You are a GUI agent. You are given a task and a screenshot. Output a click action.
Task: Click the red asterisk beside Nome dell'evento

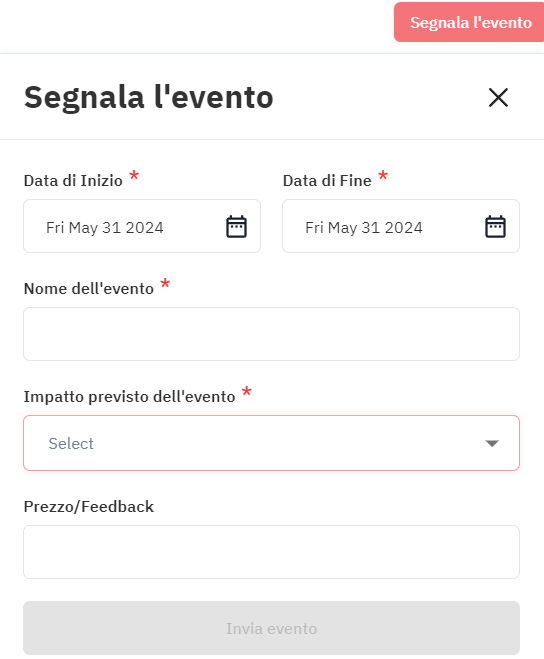point(165,283)
